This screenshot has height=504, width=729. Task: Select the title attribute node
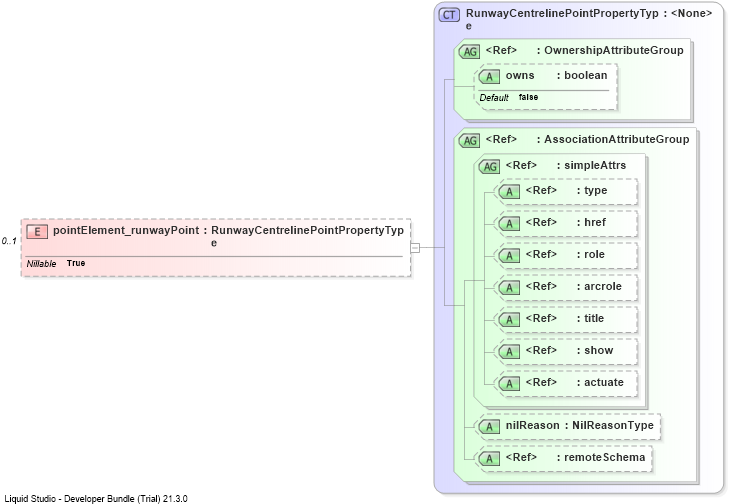click(566, 319)
